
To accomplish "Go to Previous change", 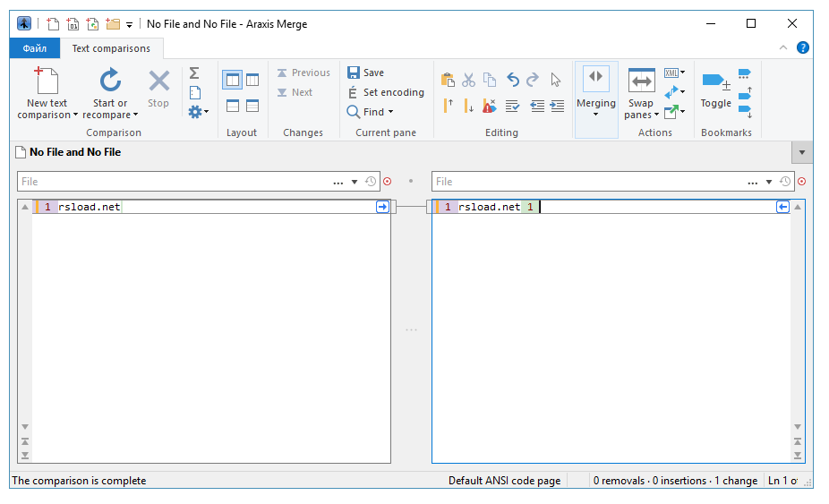I will 303,73.
